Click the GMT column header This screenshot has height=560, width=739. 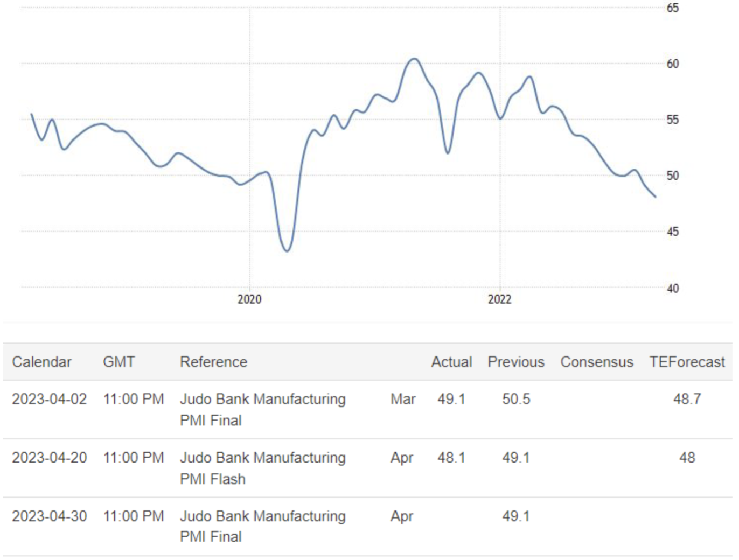click(x=118, y=362)
